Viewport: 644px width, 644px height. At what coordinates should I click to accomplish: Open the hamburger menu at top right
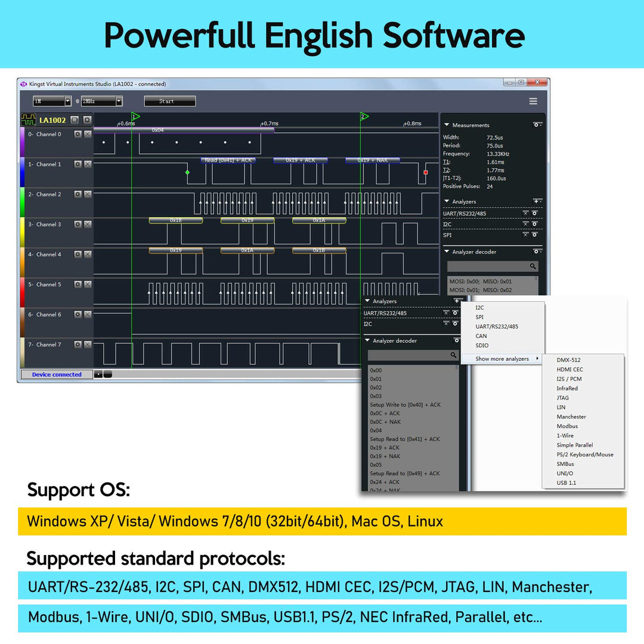coord(533,101)
